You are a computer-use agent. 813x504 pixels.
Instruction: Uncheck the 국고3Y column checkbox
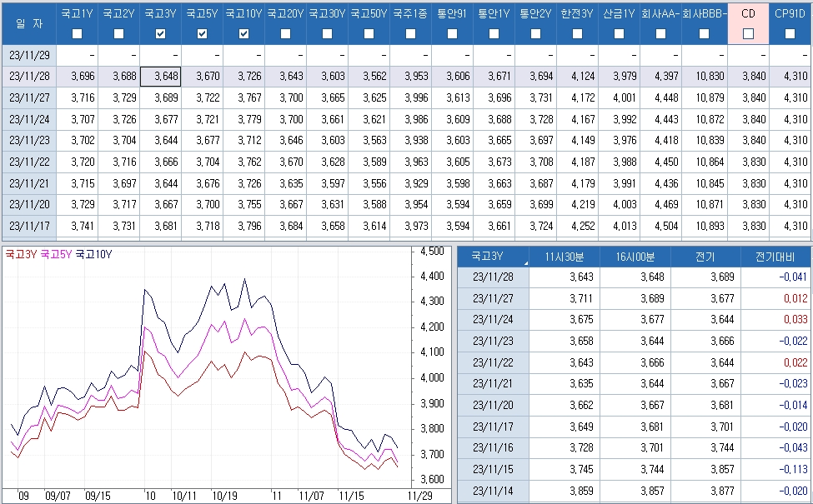click(x=160, y=33)
